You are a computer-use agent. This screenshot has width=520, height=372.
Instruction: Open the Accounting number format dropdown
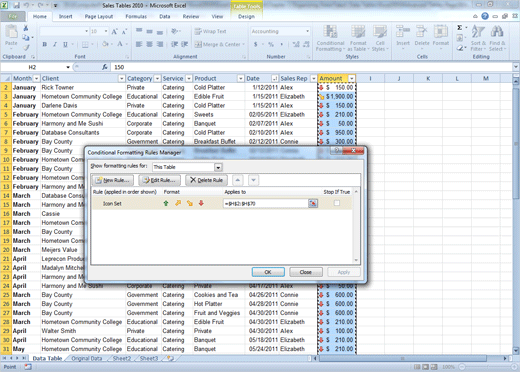[x=307, y=31]
